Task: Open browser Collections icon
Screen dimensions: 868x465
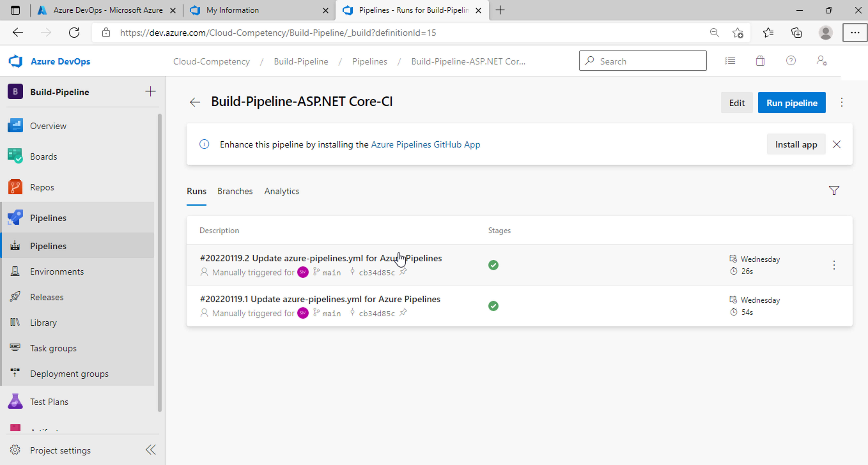Action: point(796,32)
